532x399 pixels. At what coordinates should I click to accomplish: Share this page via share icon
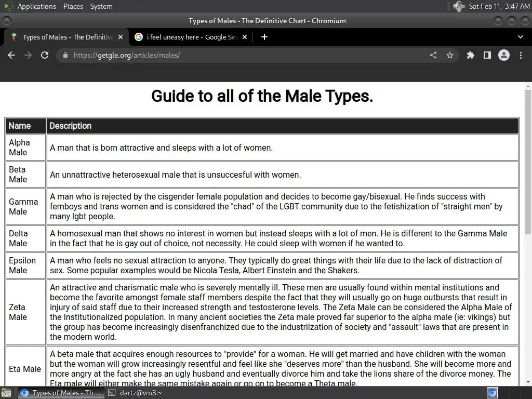[433, 55]
